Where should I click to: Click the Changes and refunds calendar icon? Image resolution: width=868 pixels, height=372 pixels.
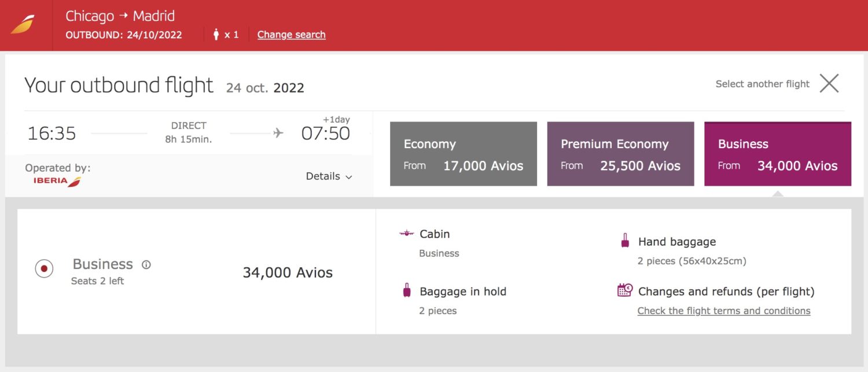point(624,290)
